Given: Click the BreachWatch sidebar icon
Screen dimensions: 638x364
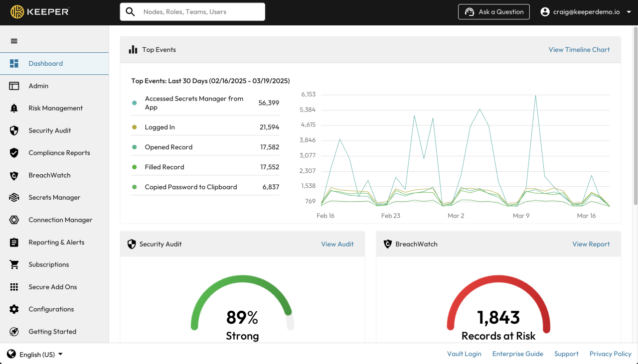Looking at the screenshot, I should click(14, 175).
